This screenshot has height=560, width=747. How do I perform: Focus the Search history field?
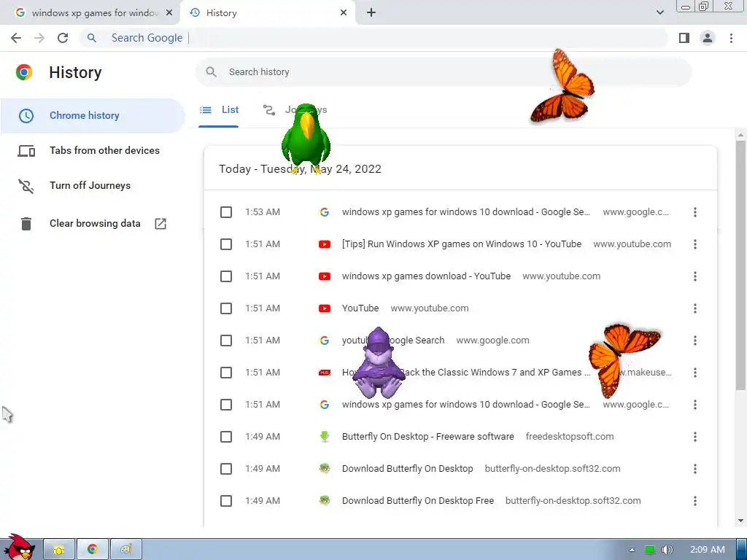point(443,72)
